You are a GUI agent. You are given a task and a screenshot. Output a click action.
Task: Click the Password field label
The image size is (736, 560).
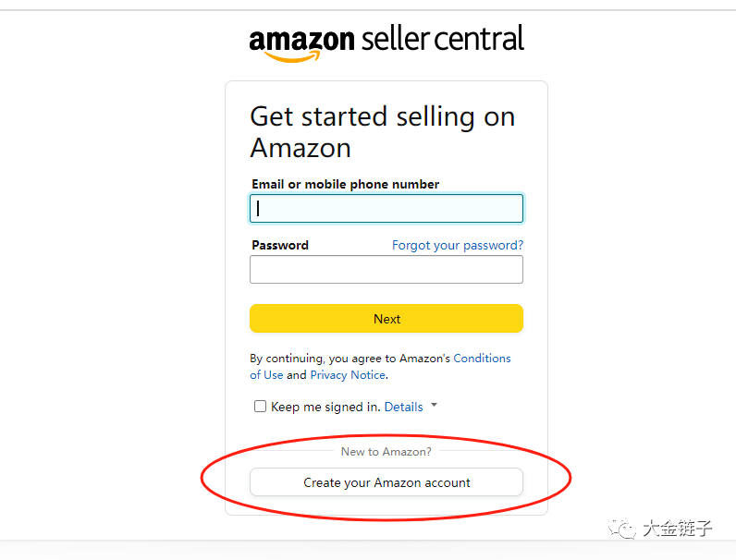[x=279, y=245]
